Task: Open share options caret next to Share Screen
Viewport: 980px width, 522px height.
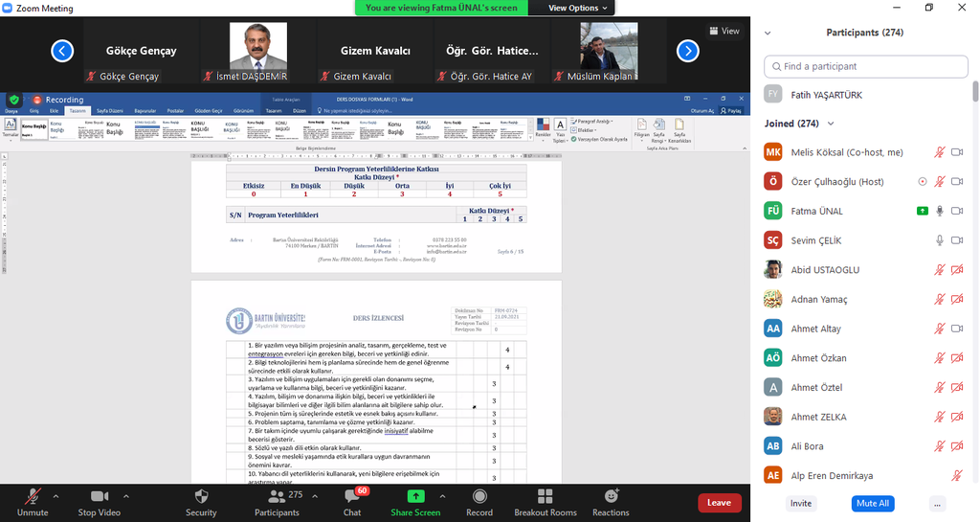Action: pos(442,496)
